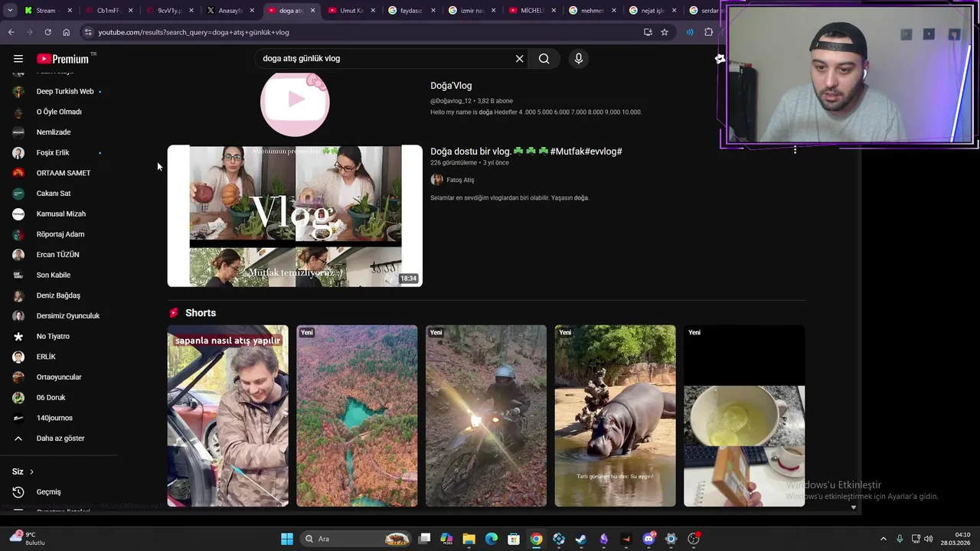Screen dimensions: 980x551
Task: Open the lemon tea cup short
Action: click(x=744, y=416)
